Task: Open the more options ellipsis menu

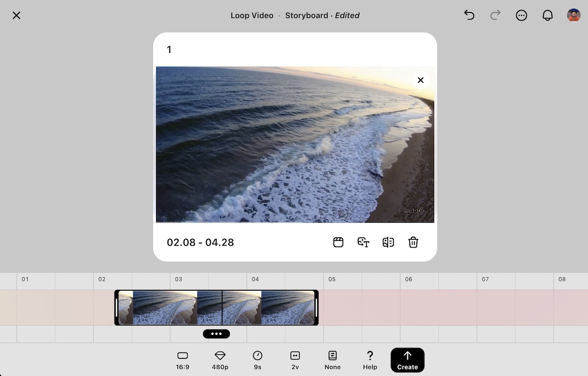Action: tap(521, 15)
